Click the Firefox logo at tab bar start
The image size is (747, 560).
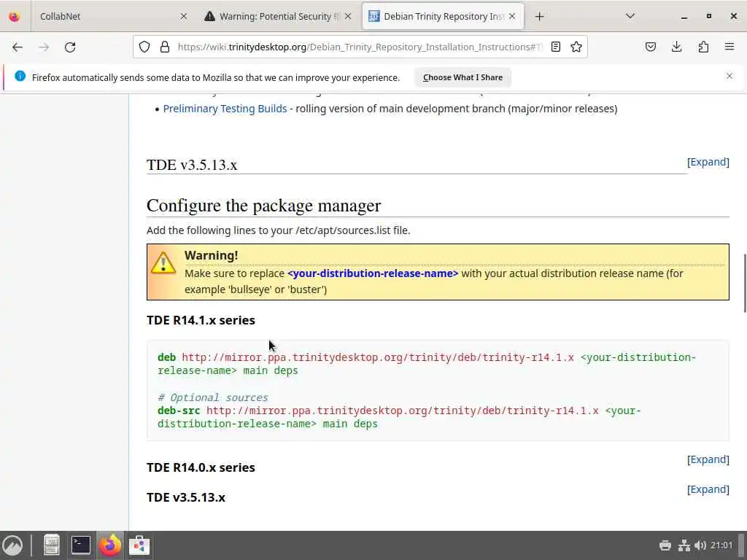point(15,17)
